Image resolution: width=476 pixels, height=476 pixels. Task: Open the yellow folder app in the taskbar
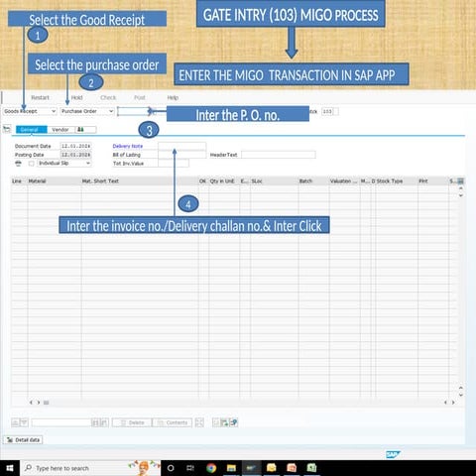(272, 468)
